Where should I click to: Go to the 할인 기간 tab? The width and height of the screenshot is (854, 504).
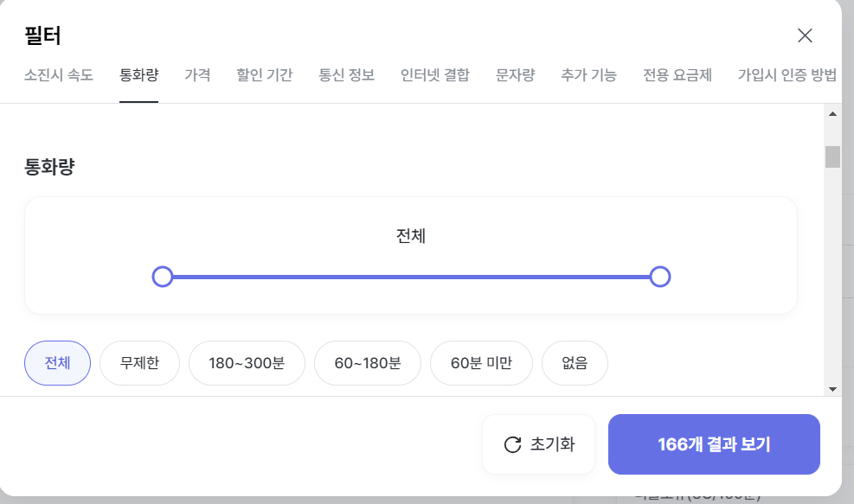click(x=264, y=75)
